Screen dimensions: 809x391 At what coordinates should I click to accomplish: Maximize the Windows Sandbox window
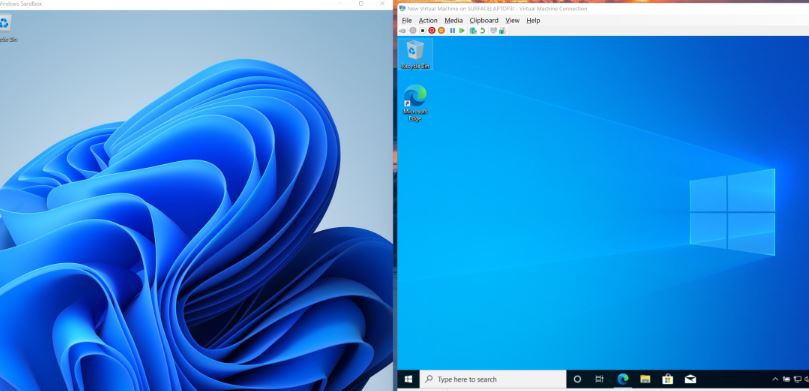tap(361, 4)
